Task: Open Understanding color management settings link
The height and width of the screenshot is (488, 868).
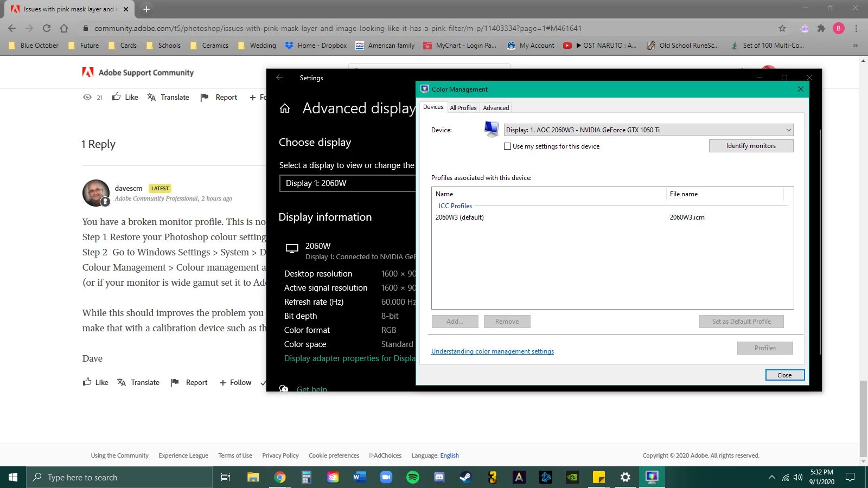Action: click(493, 351)
